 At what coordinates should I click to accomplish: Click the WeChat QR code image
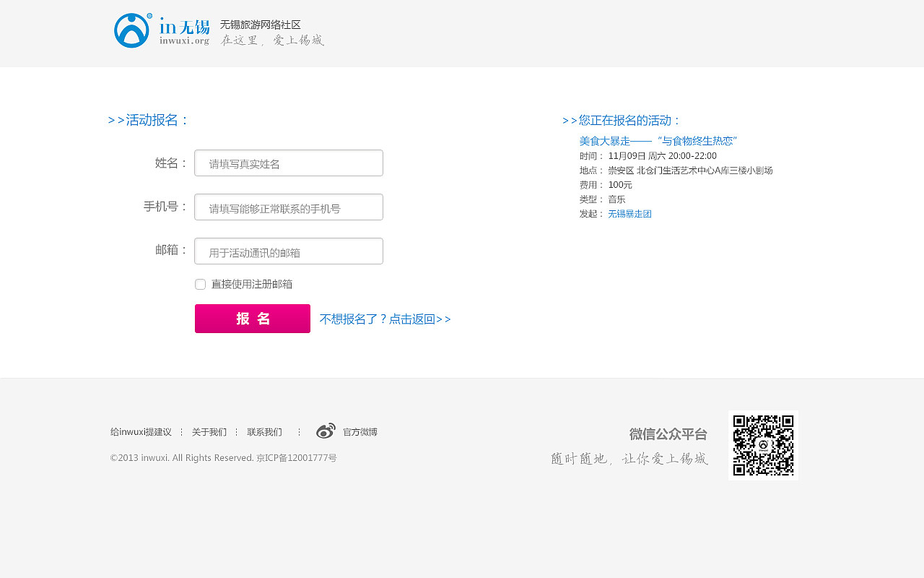pos(763,446)
